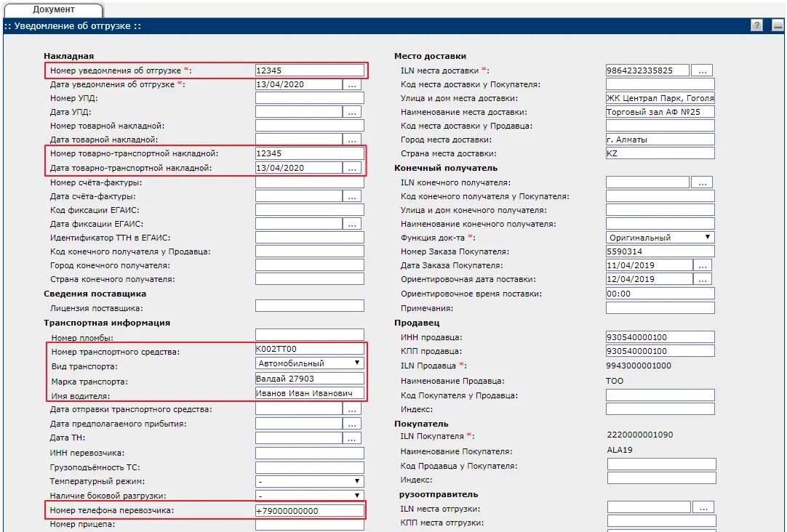The height and width of the screenshot is (532, 787).
Task: Click the KПП места отгрузки input field
Action: point(661,522)
